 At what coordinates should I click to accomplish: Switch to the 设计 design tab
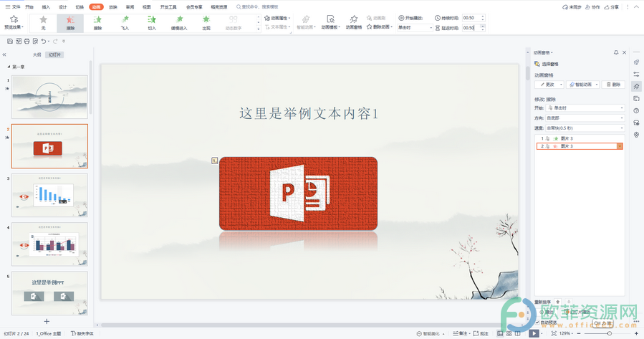[63, 7]
